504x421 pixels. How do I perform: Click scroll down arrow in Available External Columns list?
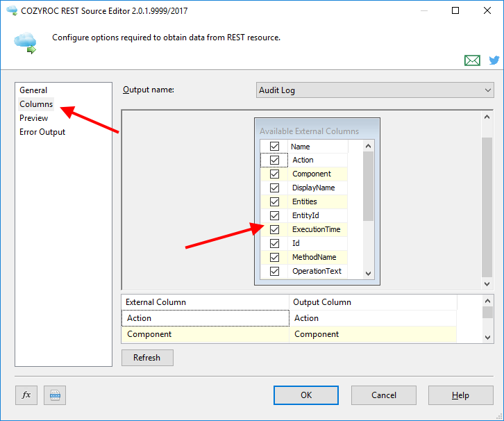[x=369, y=274]
